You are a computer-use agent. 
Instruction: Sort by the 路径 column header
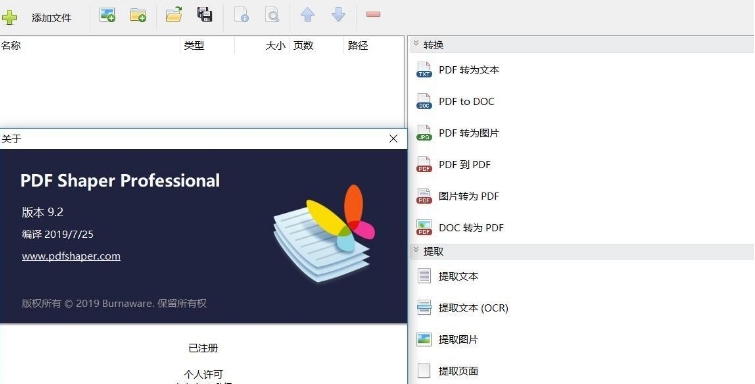(358, 45)
